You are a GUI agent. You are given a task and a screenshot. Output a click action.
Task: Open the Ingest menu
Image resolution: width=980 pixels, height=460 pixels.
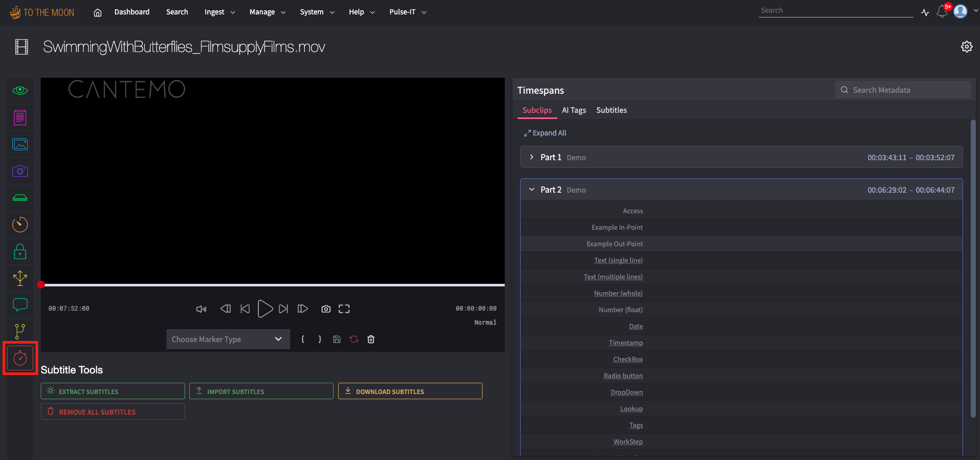[220, 12]
